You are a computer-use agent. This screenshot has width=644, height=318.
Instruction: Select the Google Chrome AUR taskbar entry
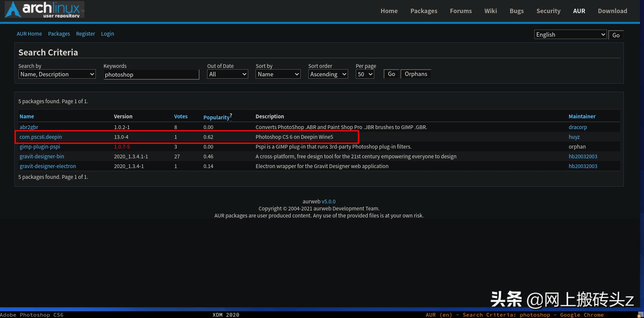pos(515,315)
